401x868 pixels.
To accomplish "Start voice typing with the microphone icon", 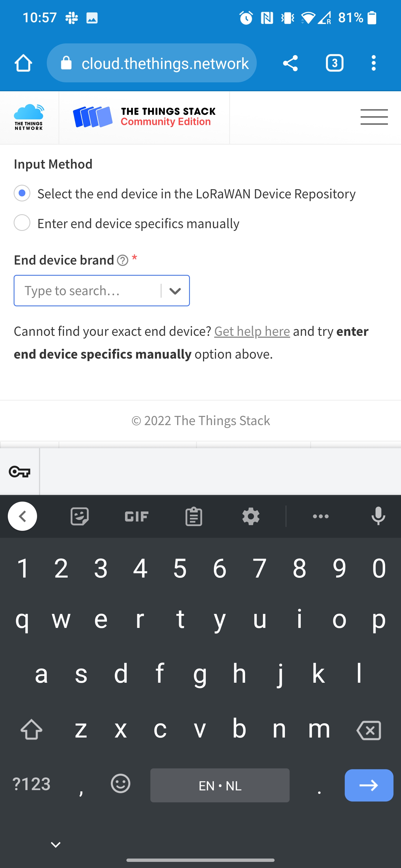I will point(378,516).
